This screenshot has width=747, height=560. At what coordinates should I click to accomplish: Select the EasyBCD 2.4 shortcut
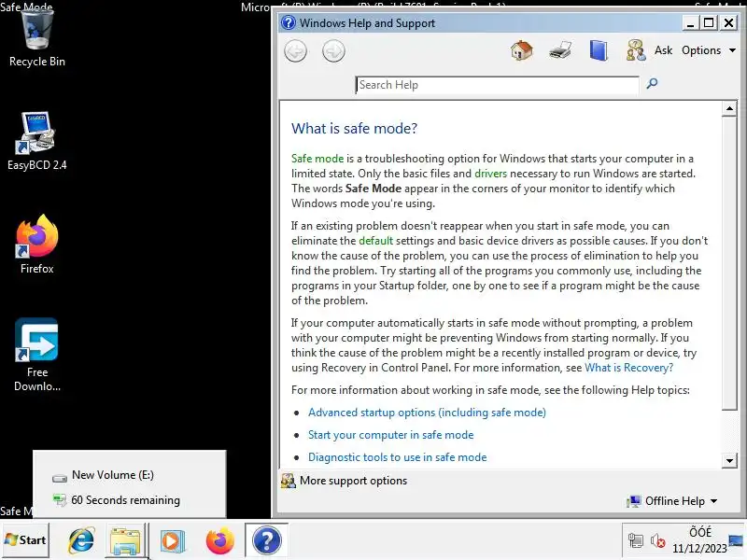(x=37, y=141)
